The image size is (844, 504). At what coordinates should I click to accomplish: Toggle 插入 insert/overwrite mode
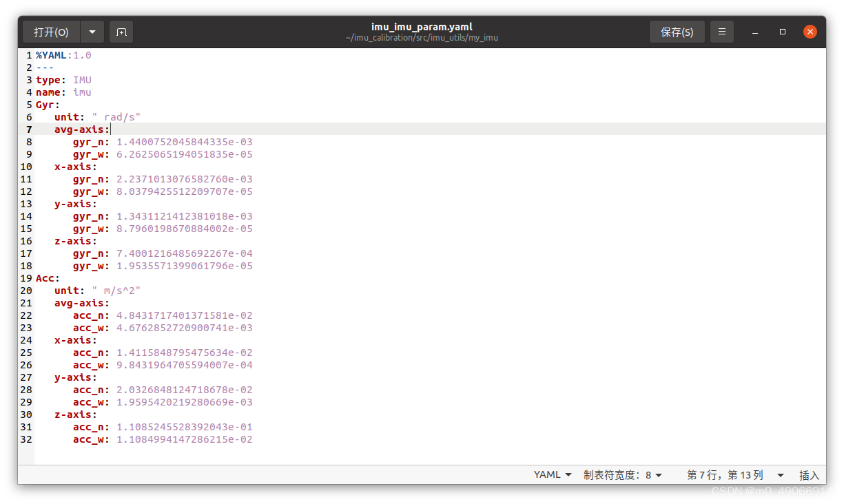[809, 474]
